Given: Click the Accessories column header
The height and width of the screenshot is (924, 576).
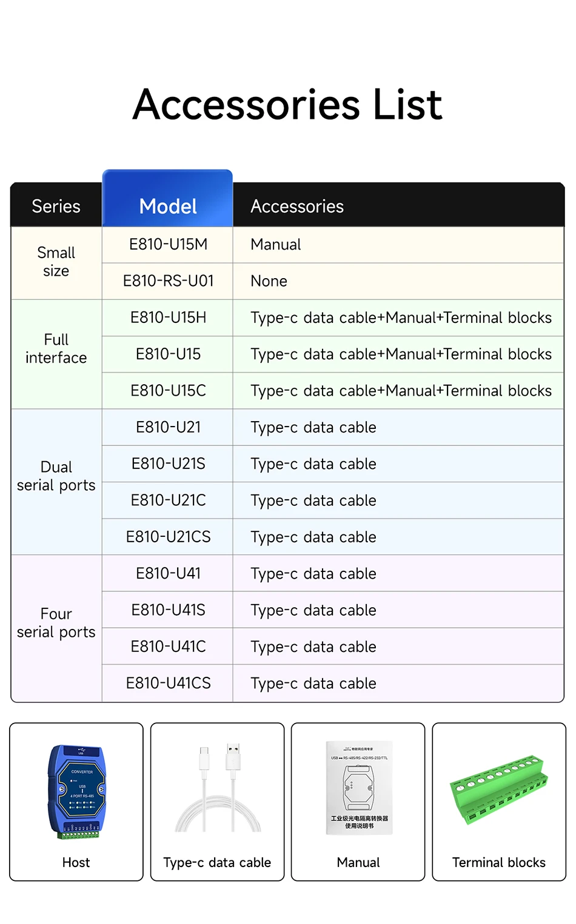Looking at the screenshot, I should pyautogui.click(x=297, y=207).
